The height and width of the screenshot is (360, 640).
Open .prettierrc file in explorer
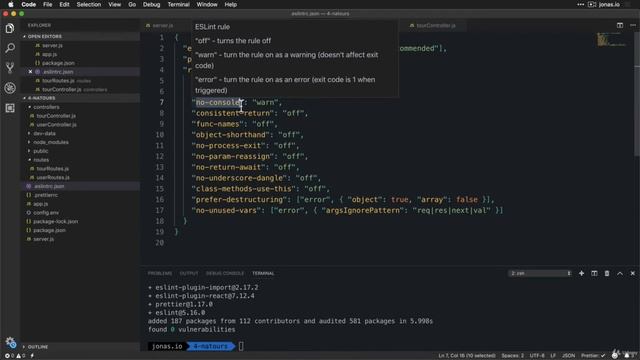coord(46,195)
